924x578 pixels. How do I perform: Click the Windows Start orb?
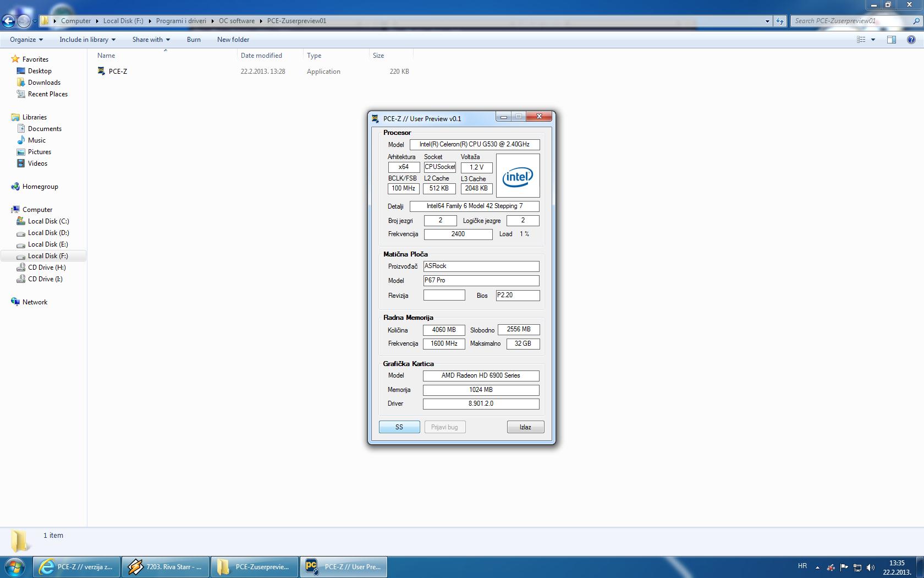pyautogui.click(x=15, y=566)
